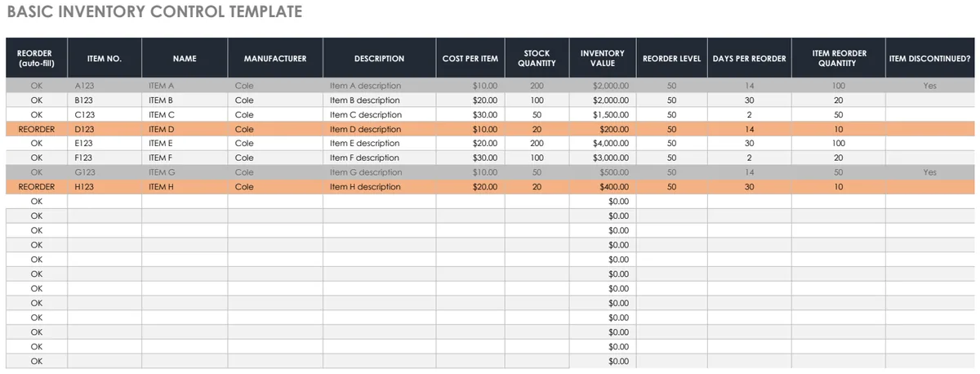980x374 pixels.
Task: Click the DESCRIPTION column header
Action: (x=379, y=58)
